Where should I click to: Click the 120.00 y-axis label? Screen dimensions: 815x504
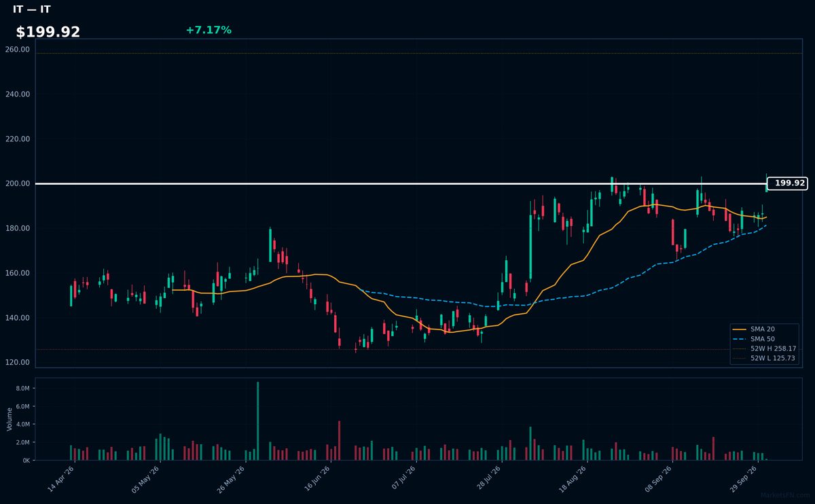(x=18, y=363)
